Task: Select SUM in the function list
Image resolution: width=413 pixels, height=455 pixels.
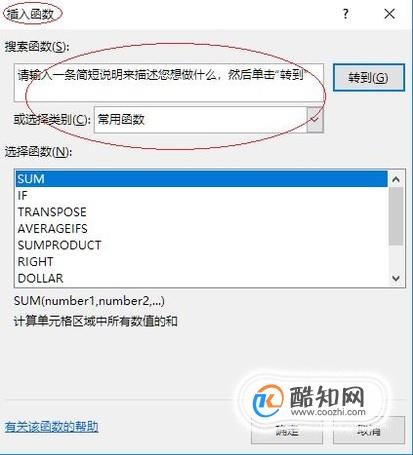Action: (x=202, y=179)
